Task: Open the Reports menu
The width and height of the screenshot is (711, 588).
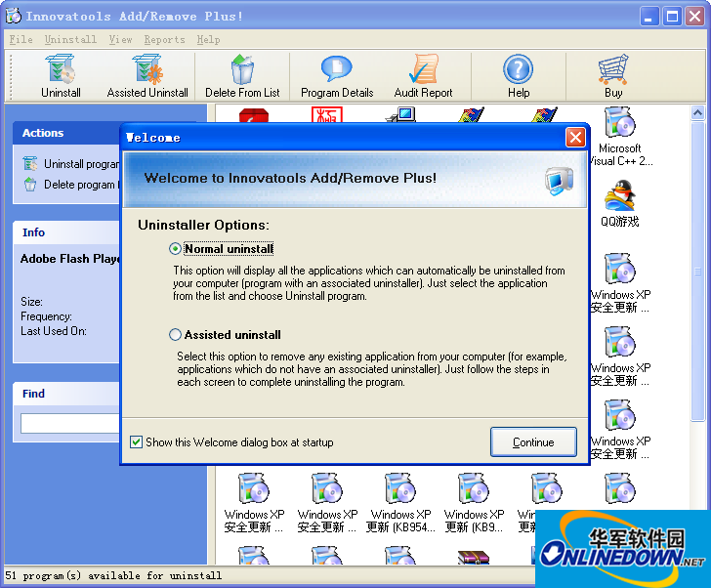Action: 164,39
